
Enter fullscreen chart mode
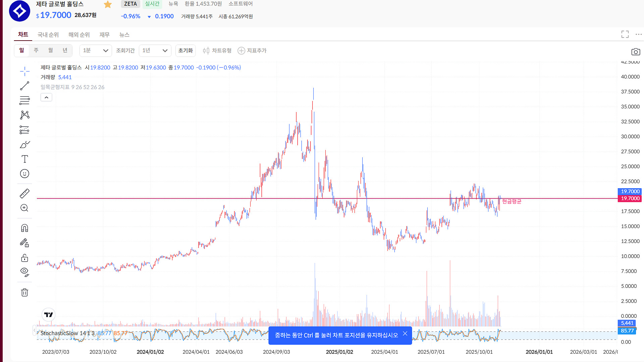(625, 34)
